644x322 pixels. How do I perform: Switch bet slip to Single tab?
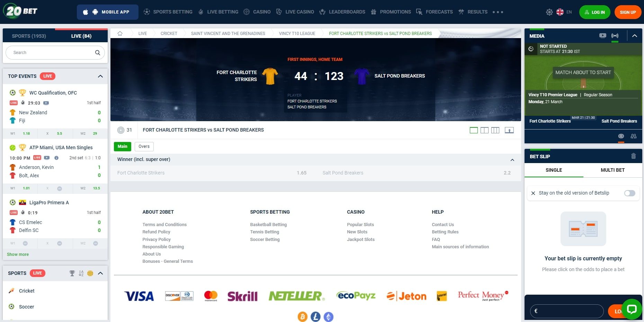tap(554, 170)
